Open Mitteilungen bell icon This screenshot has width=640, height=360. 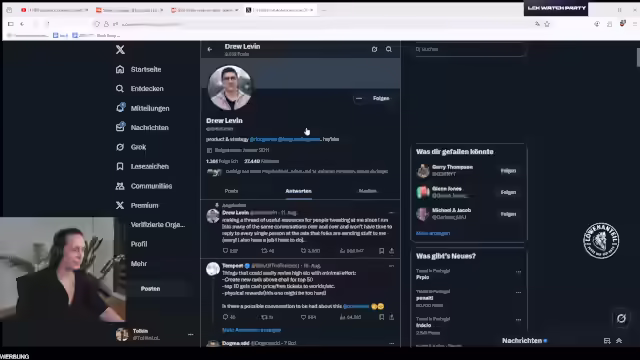(120, 108)
